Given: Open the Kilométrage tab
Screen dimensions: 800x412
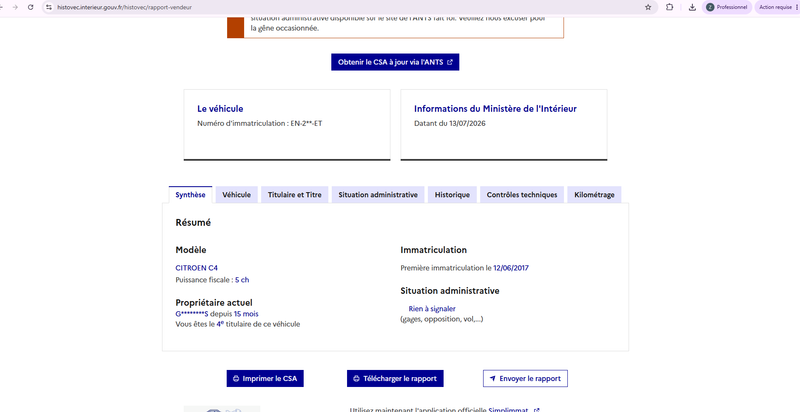Looking at the screenshot, I should coord(594,195).
